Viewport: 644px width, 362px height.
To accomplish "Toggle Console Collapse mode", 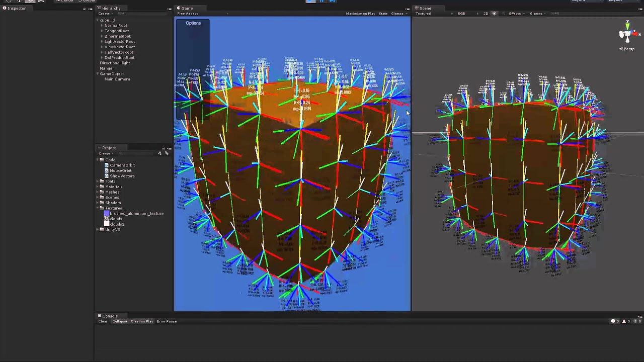I will (x=120, y=321).
